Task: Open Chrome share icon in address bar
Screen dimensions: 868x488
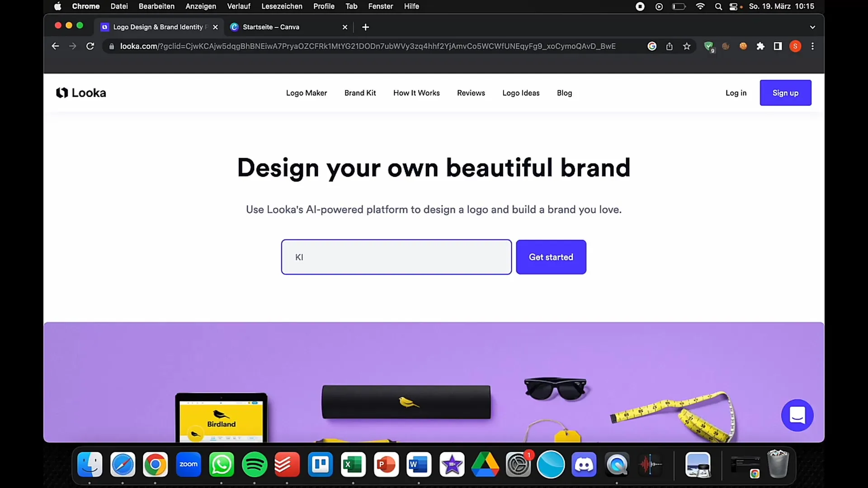Action: click(669, 46)
